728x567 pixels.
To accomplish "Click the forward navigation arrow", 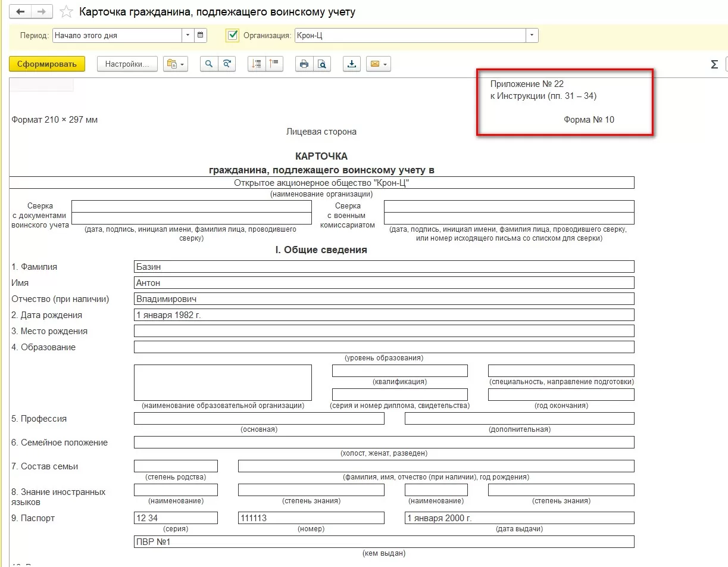I will (41, 12).
